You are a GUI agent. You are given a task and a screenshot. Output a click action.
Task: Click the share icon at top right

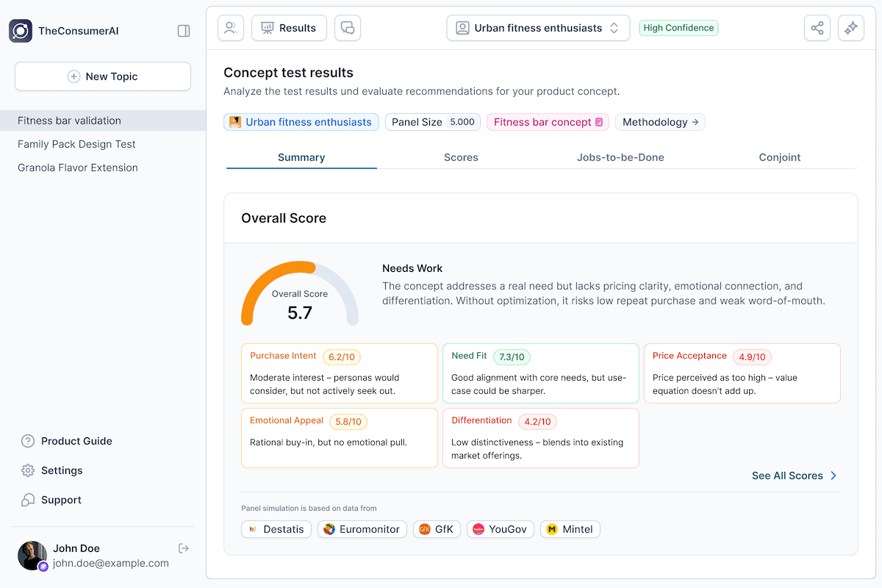pyautogui.click(x=817, y=27)
